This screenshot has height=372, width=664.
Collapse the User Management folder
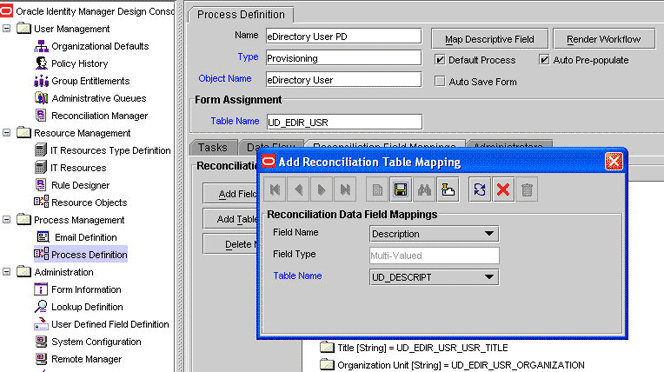[x=6, y=28]
